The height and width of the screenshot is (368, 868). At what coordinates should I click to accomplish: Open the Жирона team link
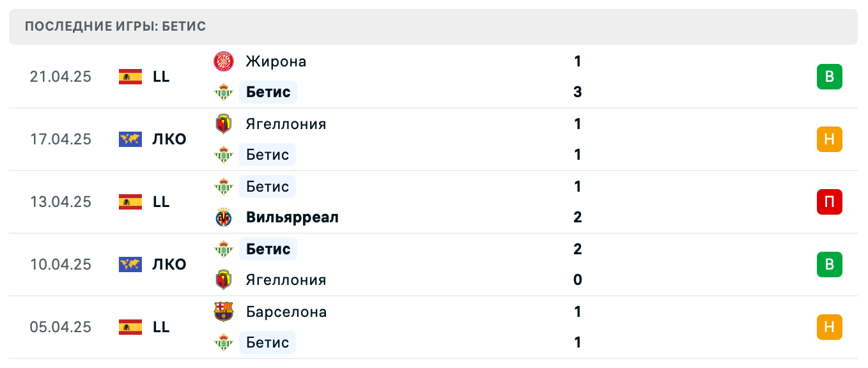tap(276, 61)
